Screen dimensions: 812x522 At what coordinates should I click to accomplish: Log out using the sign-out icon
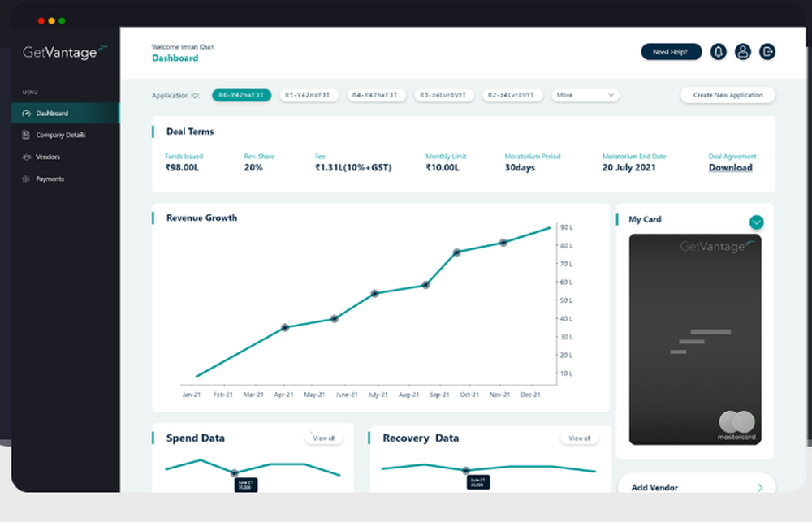(767, 52)
